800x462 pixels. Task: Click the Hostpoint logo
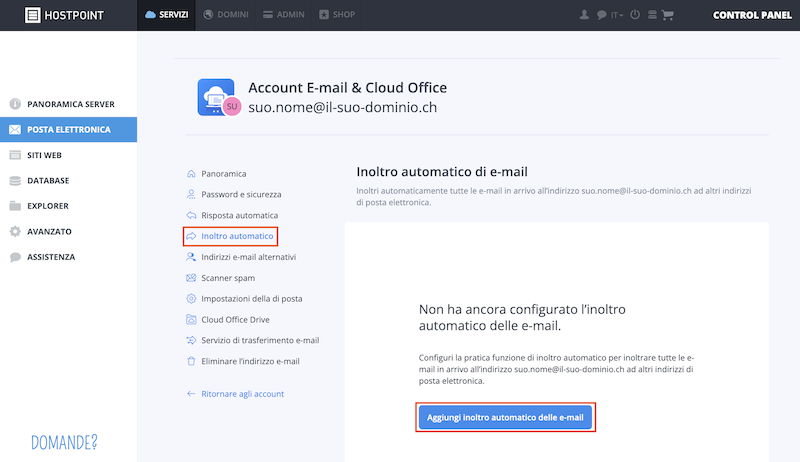pos(64,15)
